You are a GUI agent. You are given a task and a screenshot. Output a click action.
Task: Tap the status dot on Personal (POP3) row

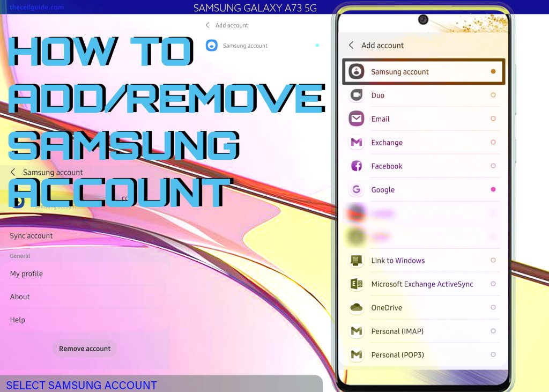(x=493, y=354)
